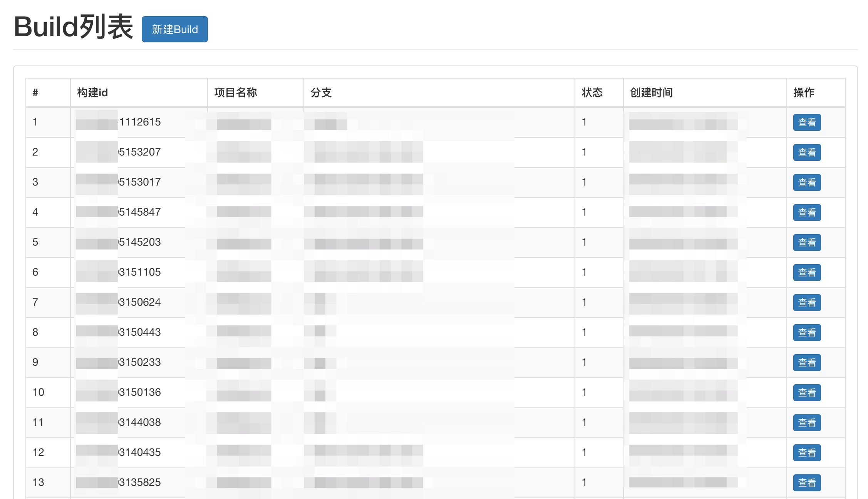The height and width of the screenshot is (499, 868).
Task: Click the 新建Build button
Action: click(174, 29)
